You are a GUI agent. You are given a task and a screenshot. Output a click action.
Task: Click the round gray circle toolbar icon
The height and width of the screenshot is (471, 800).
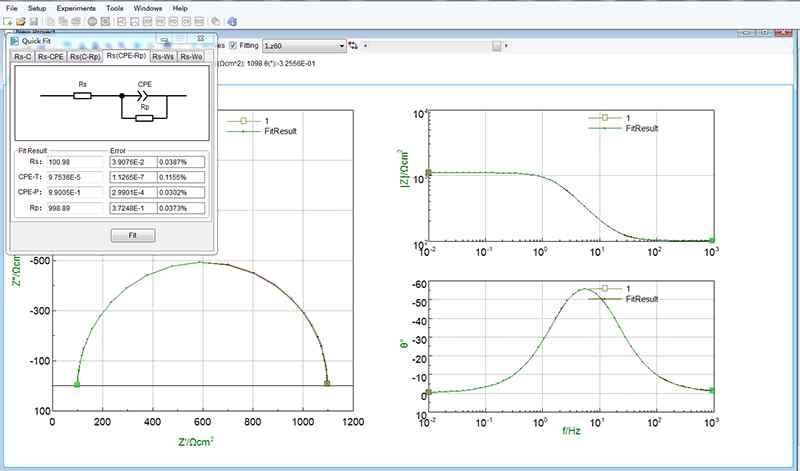(92, 21)
